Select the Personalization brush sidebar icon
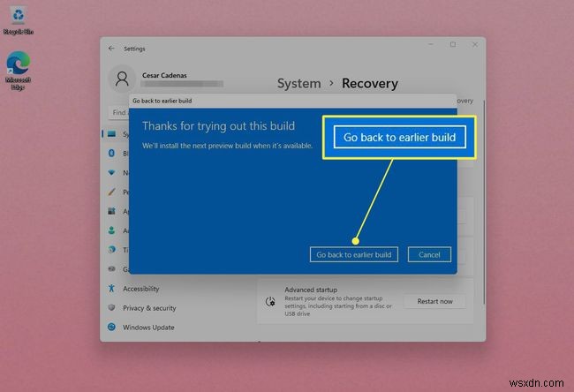This screenshot has width=574, height=392. coord(111,192)
